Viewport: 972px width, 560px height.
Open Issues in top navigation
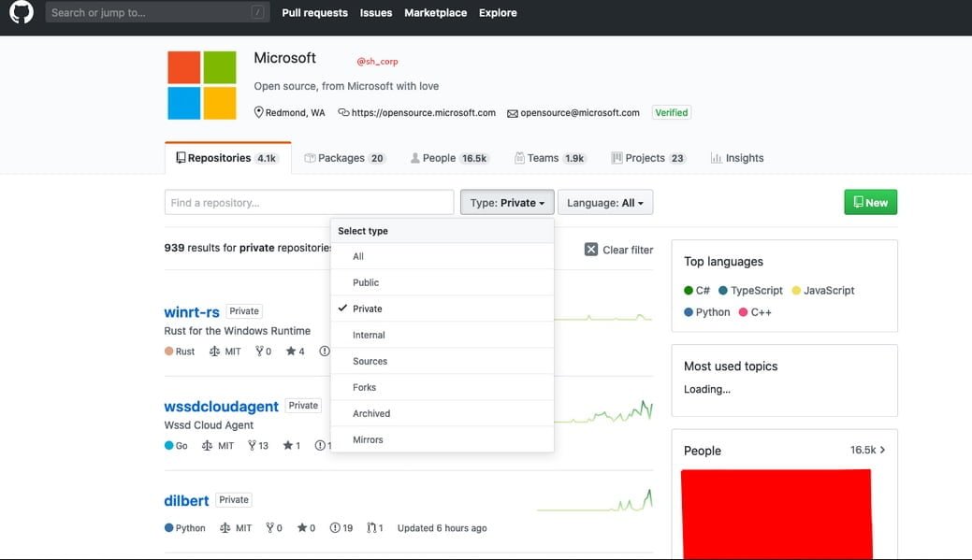376,12
